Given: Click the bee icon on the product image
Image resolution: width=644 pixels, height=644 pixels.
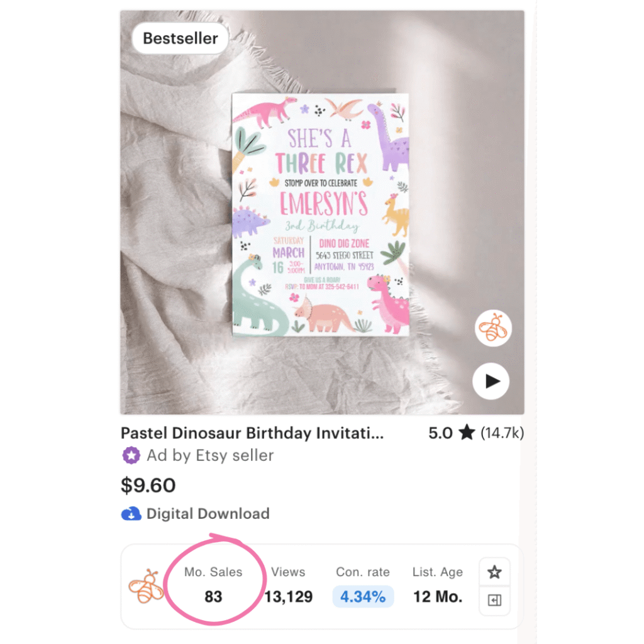Looking at the screenshot, I should tap(493, 328).
